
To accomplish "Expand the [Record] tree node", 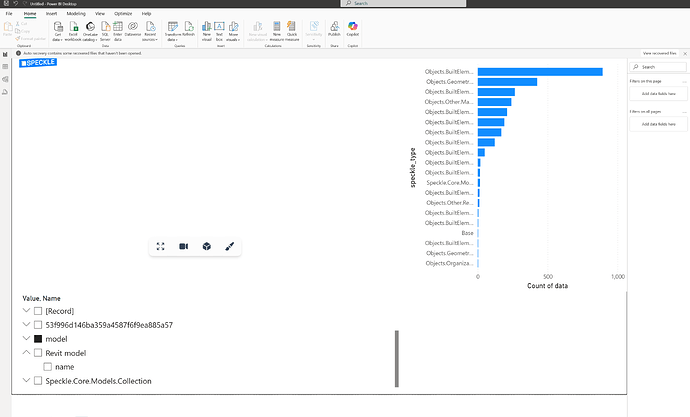I will [26, 311].
